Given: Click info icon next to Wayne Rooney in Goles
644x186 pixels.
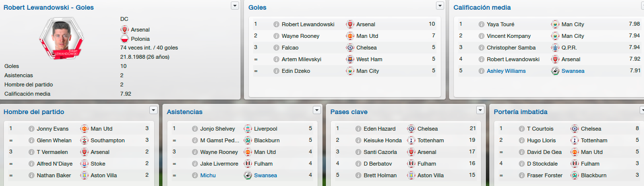Looking at the screenshot, I should 276,36.
